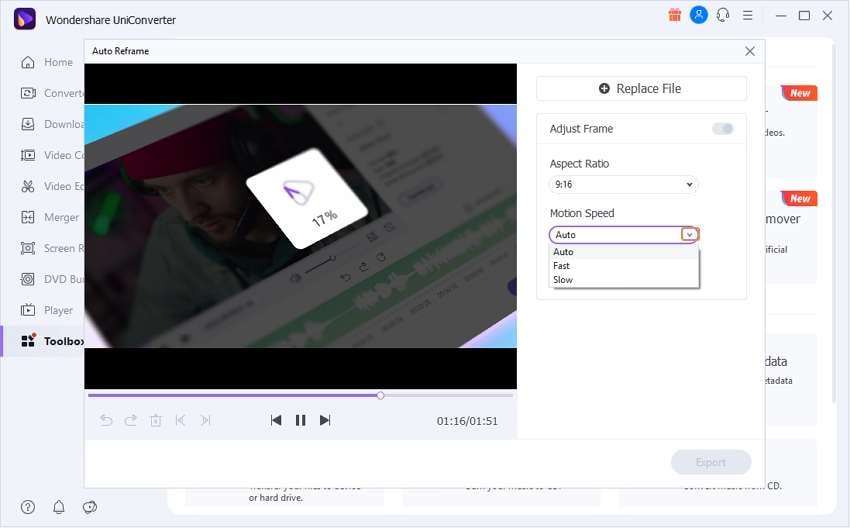
Task: Select Merger in the sidebar
Action: pos(50,217)
